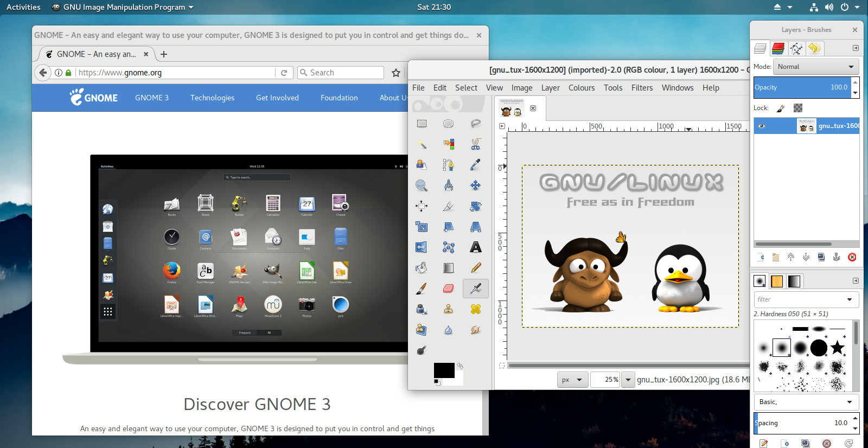Hide the gnu_tux layer using eye icon

pos(761,126)
